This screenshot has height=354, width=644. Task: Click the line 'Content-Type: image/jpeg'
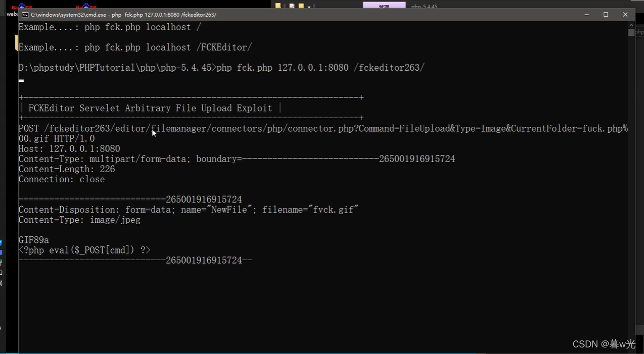(79, 220)
